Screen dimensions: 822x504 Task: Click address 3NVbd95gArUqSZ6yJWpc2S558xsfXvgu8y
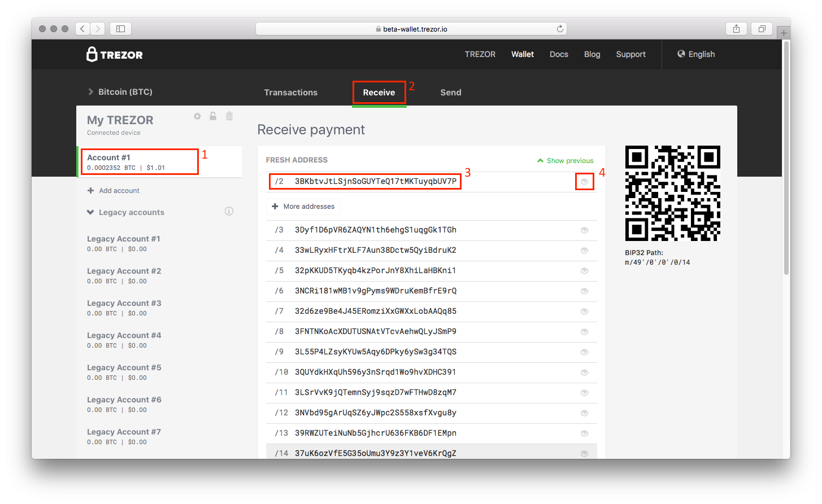(376, 413)
